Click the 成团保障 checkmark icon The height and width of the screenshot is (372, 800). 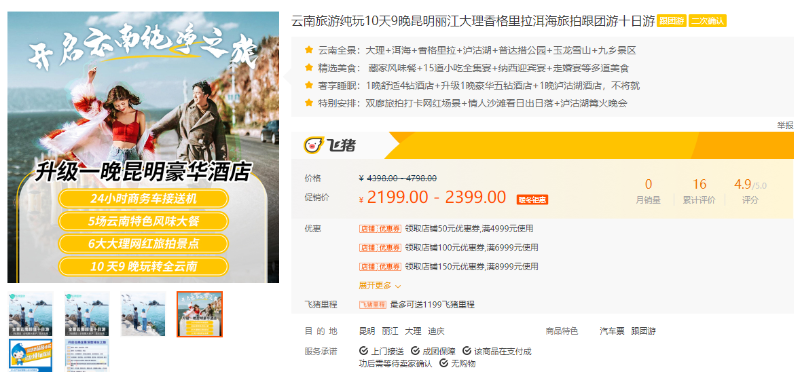click(415, 351)
